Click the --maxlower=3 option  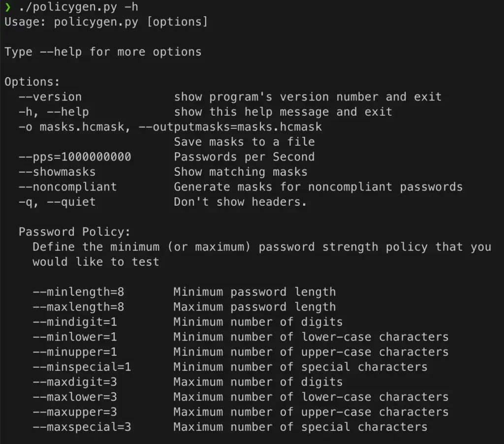tap(75, 397)
